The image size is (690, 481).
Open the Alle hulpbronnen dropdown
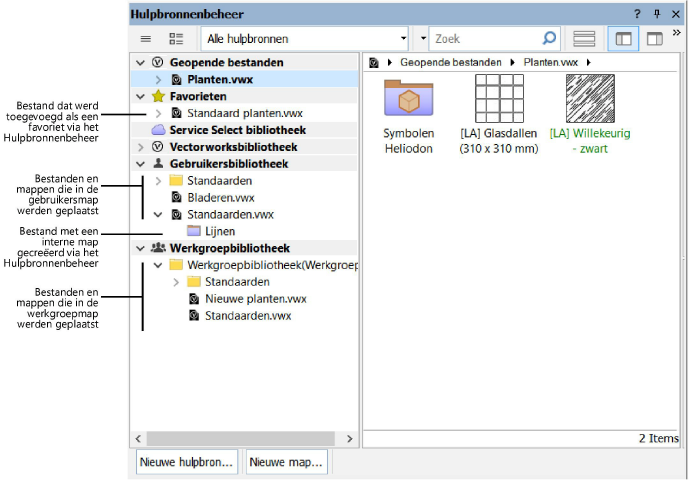pyautogui.click(x=305, y=39)
